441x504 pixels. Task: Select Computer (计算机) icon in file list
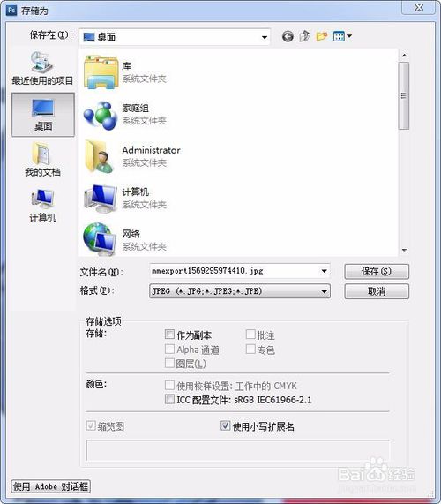101,199
